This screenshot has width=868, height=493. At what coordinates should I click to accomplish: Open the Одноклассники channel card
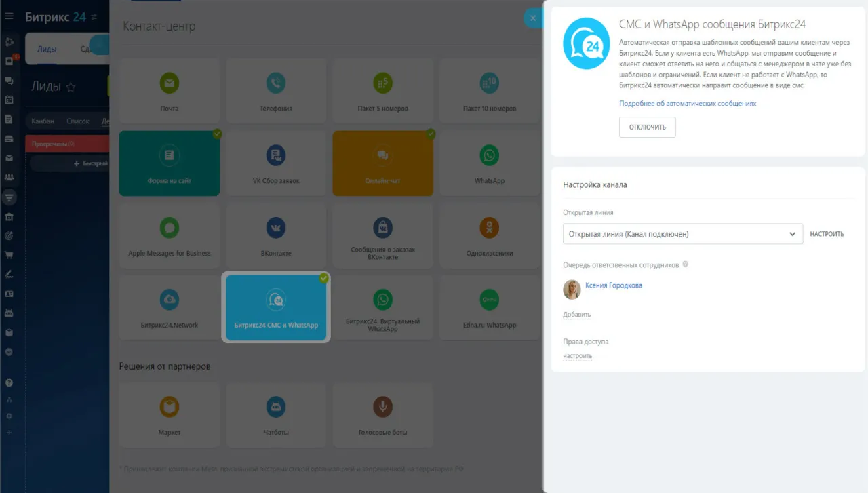coord(490,236)
